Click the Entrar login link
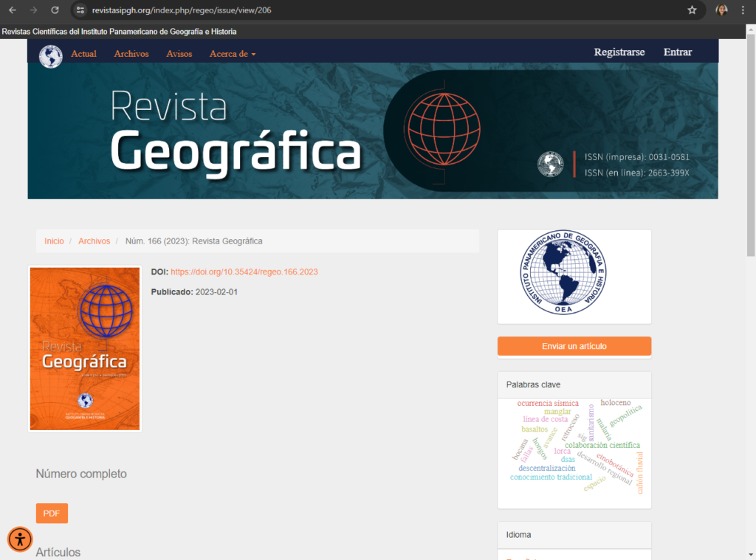 (x=678, y=52)
